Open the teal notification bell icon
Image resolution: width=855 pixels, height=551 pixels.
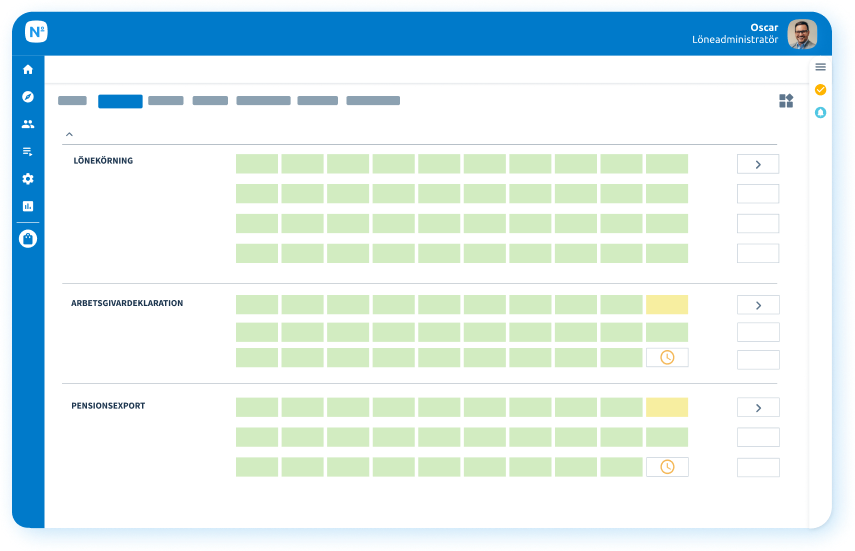[820, 112]
